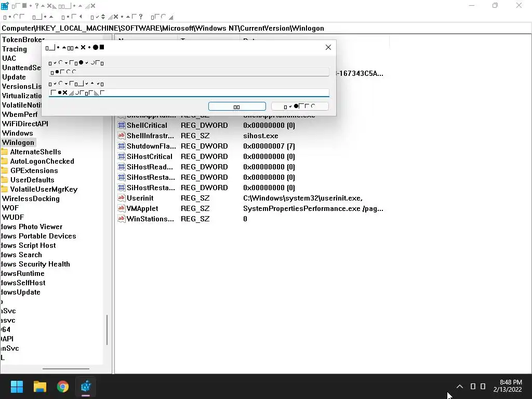The width and height of the screenshot is (532, 399).
Task: Select the Windows Portable Devices key
Action: pyautogui.click(x=38, y=236)
